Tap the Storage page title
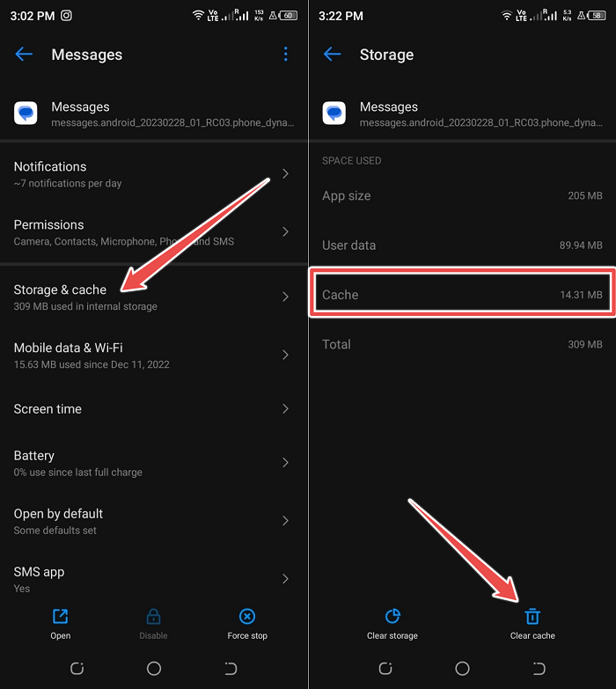Viewport: 616px width, 689px height. click(x=386, y=55)
